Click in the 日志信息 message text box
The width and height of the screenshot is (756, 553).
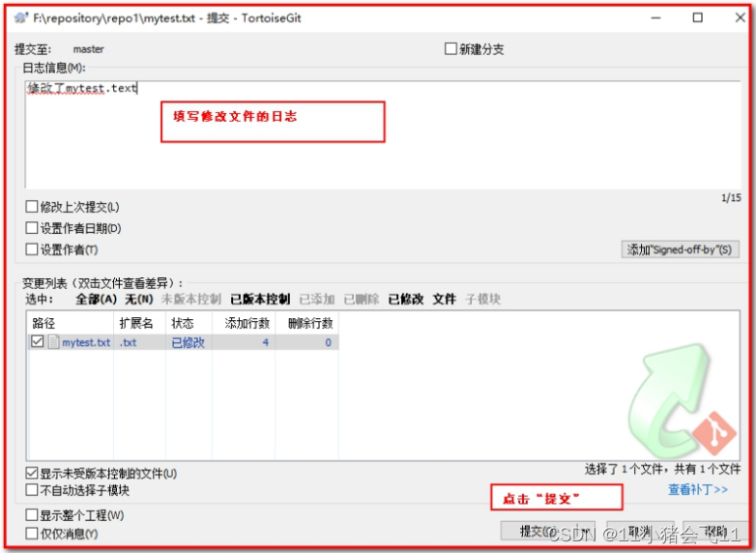click(x=383, y=134)
